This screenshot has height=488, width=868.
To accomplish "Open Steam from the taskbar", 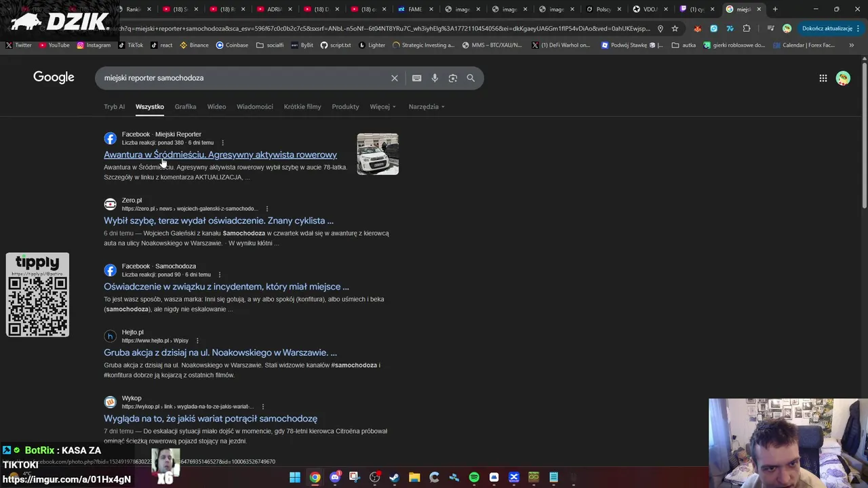I will [x=394, y=477].
